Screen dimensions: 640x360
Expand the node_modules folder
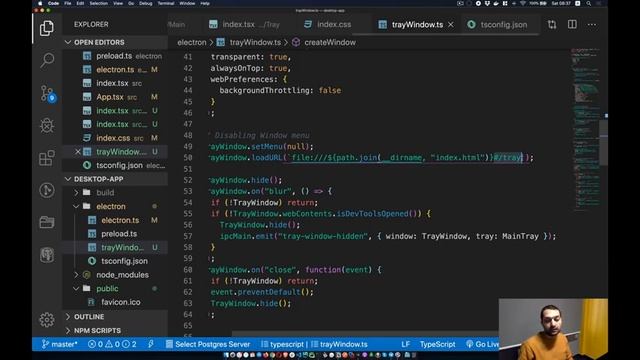115,275
